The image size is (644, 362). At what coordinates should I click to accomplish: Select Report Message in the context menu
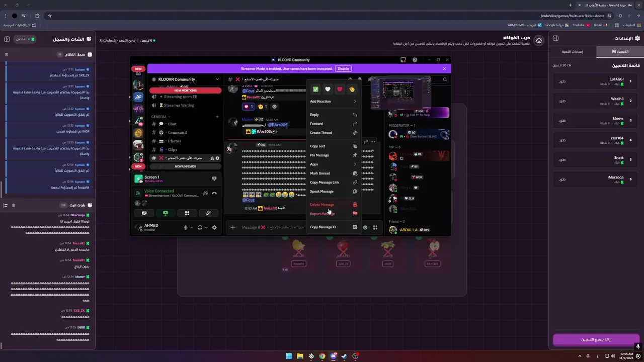(x=333, y=214)
